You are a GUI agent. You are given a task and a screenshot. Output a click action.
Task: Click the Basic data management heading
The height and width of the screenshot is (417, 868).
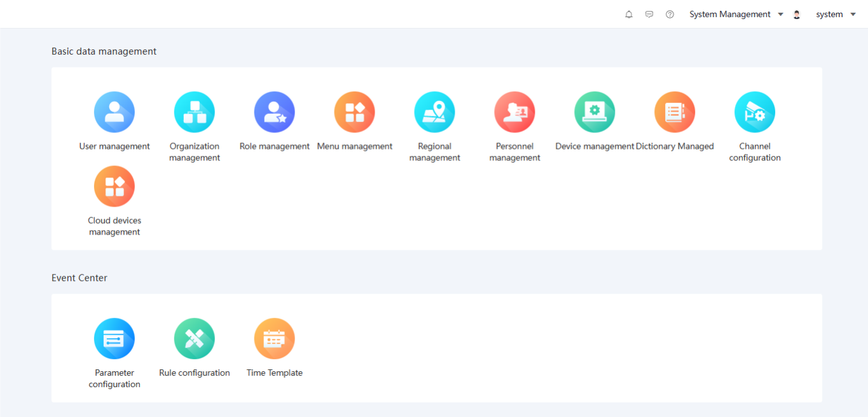pos(104,51)
